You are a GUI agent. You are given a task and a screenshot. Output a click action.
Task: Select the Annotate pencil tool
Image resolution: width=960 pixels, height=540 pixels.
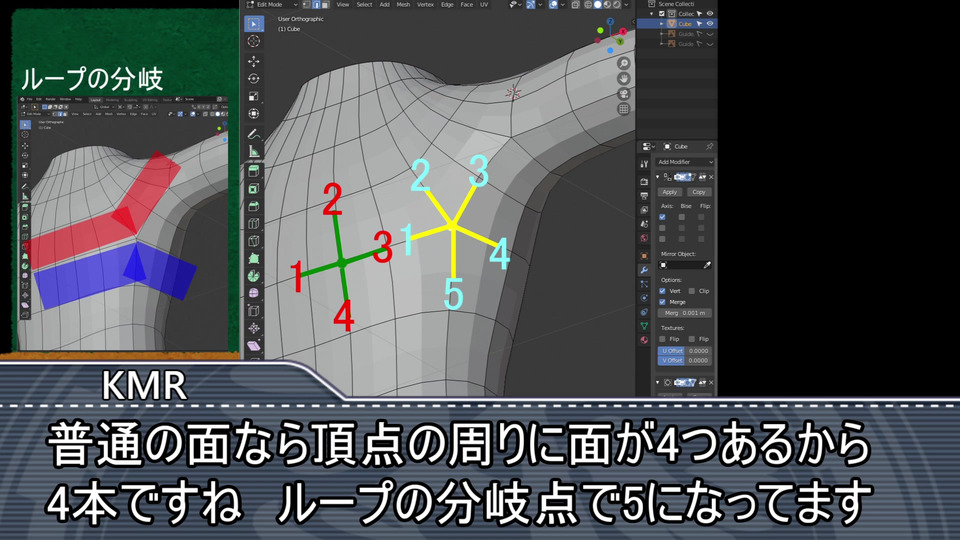(x=253, y=133)
